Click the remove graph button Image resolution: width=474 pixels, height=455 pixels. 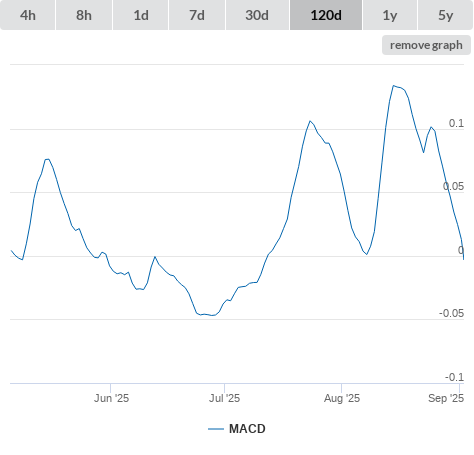pos(426,45)
